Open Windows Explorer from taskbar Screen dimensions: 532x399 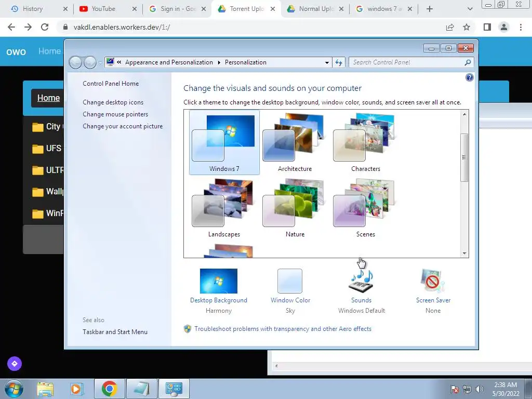tap(45, 389)
